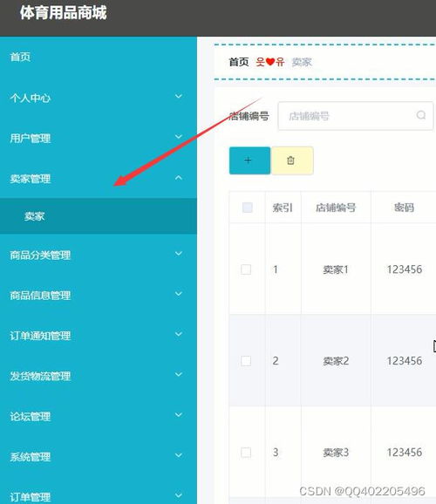
Task: Open the 个人中心 sidebar menu
Action: point(99,98)
